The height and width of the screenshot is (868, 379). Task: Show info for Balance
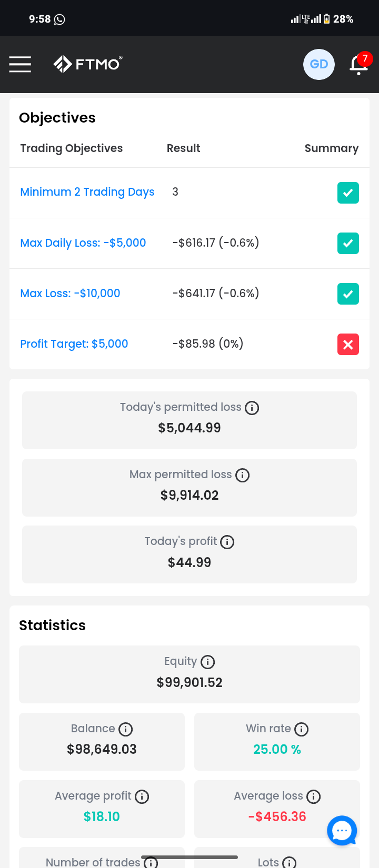point(125,729)
